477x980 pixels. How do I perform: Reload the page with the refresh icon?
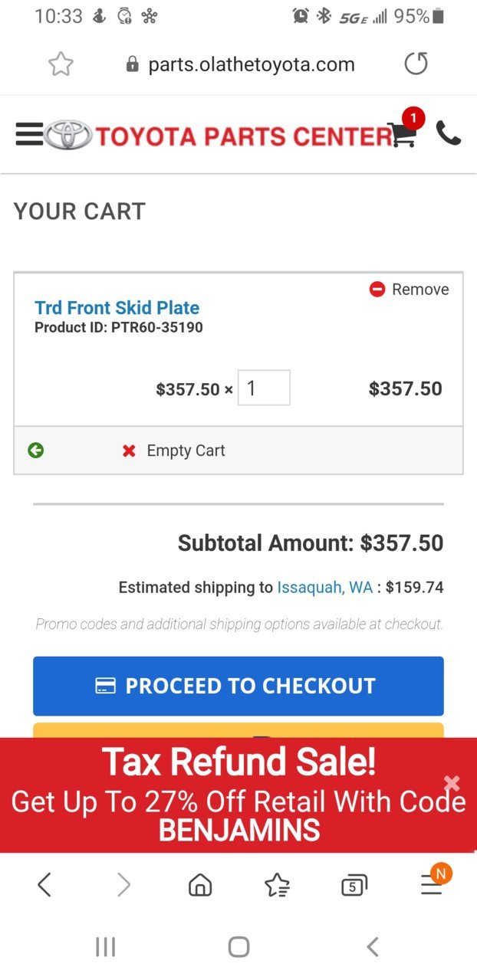point(416,64)
